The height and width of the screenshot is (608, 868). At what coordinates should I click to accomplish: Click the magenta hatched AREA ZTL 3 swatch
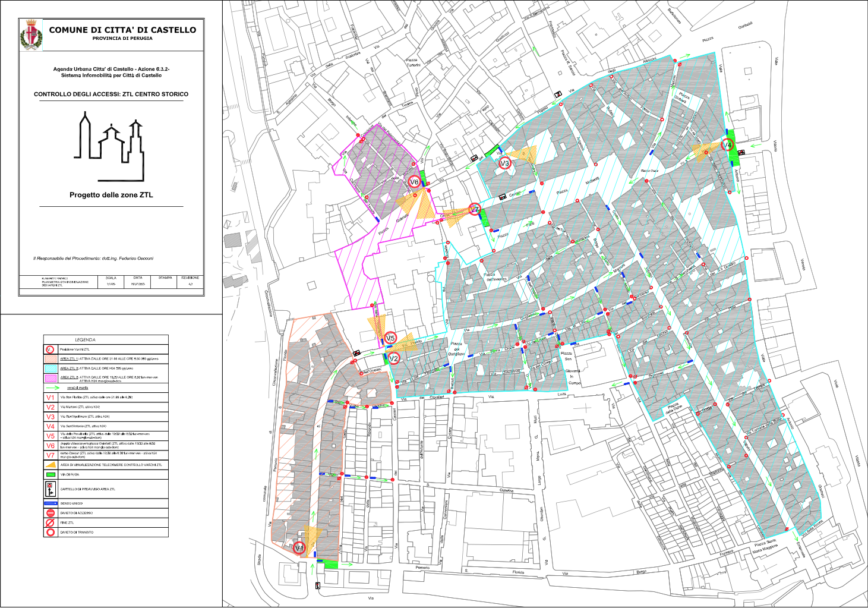[50, 378]
